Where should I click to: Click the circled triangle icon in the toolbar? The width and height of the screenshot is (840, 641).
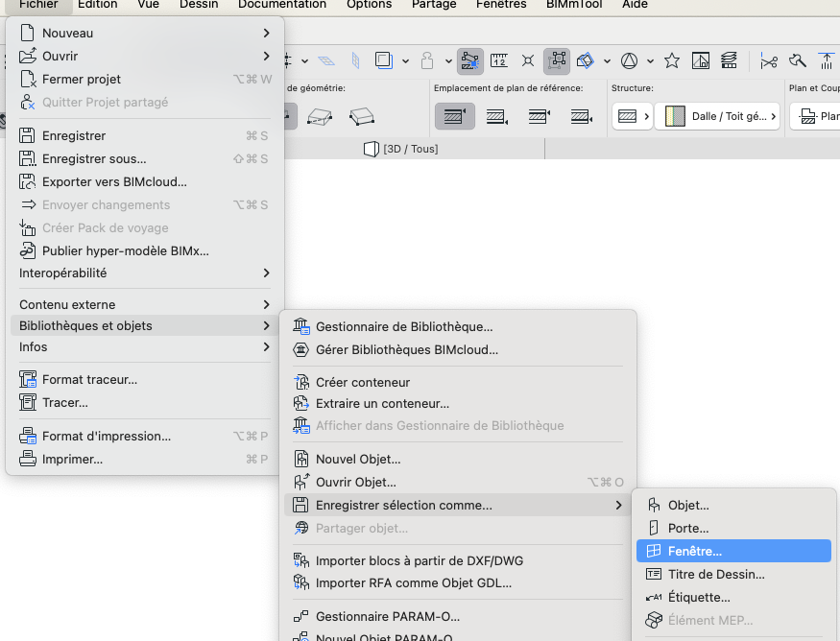[629, 60]
